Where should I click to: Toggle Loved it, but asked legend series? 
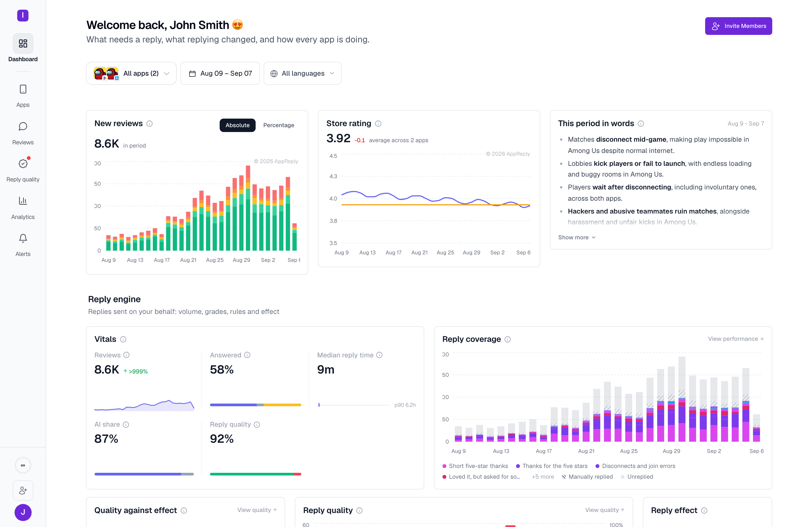(481, 477)
